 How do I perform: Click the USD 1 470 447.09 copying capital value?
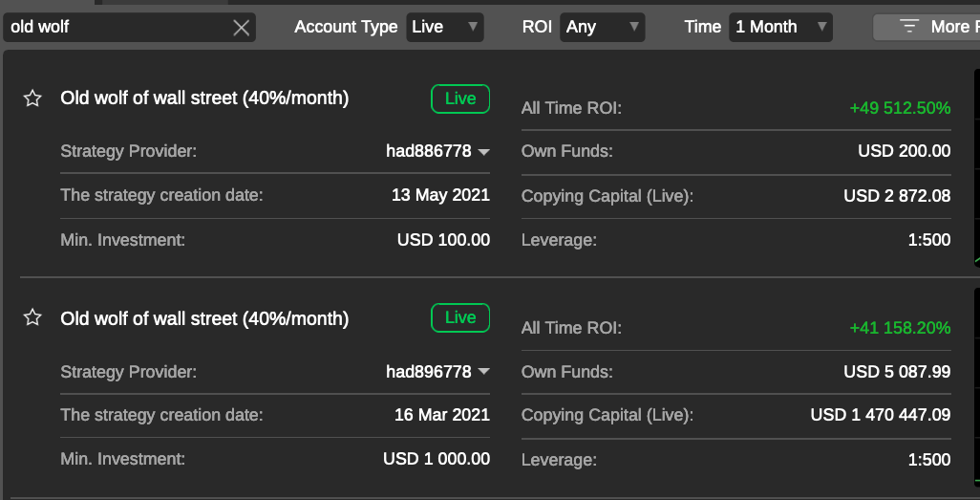point(881,415)
